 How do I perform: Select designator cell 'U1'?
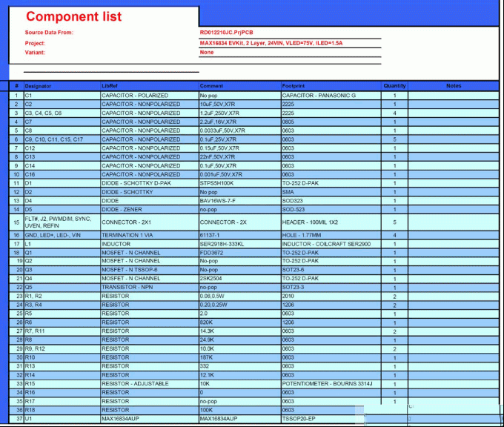tap(62, 419)
